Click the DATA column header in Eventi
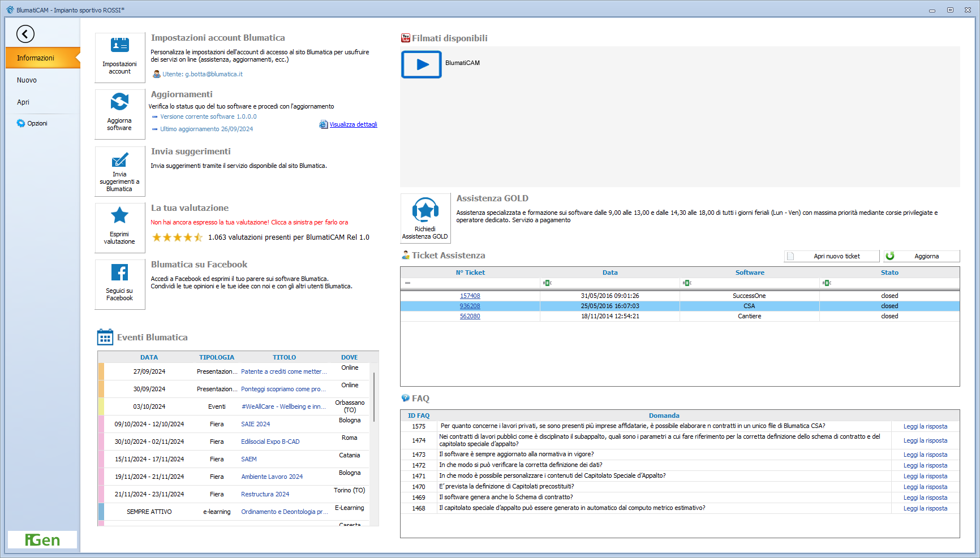The height and width of the screenshot is (558, 980). tap(149, 357)
